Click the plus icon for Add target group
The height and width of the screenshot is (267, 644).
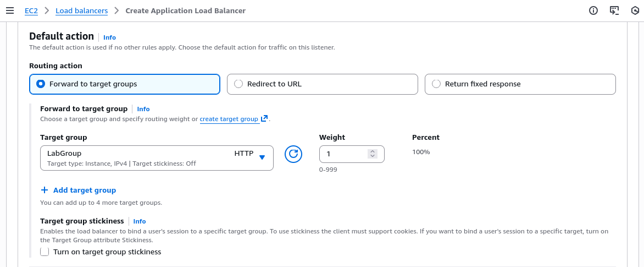[x=45, y=190]
